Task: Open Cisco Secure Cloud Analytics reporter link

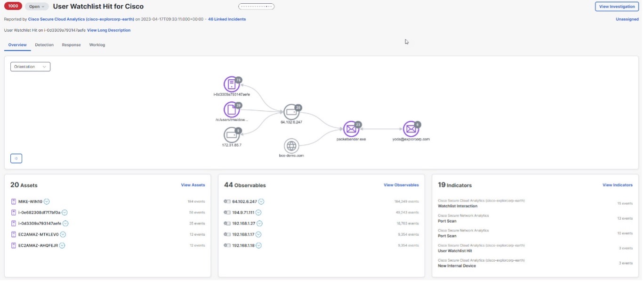Action: [x=81, y=19]
